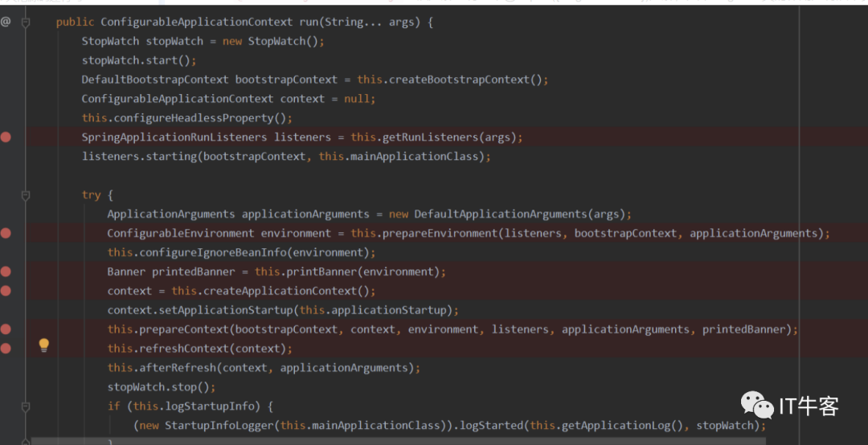Fold the if logStartupInfo block
This screenshot has height=445, width=868.
pos(26,406)
